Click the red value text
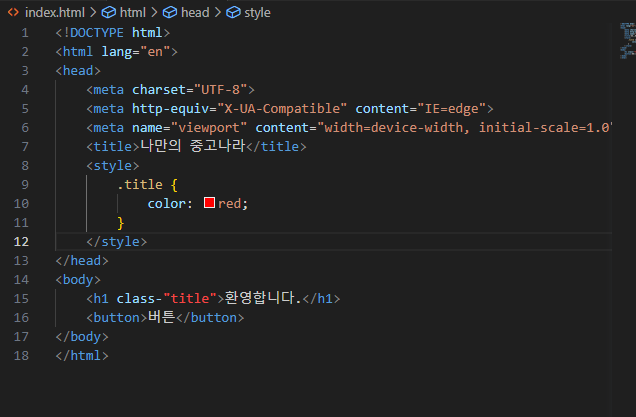This screenshot has height=417, width=636. tap(230, 204)
